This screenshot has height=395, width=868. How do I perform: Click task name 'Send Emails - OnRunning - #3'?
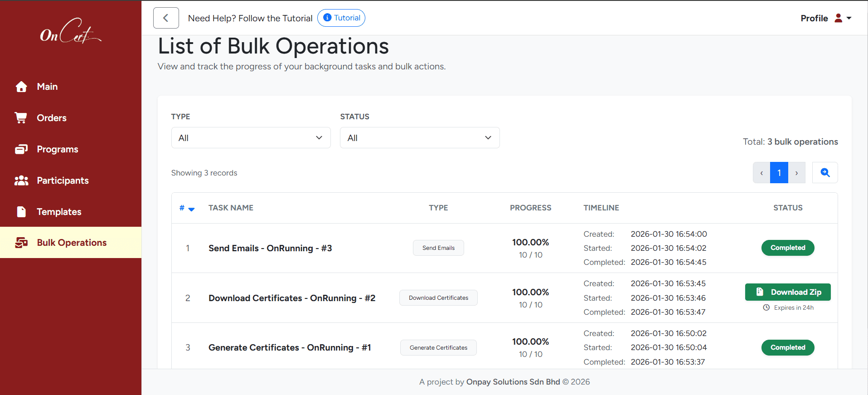click(270, 248)
